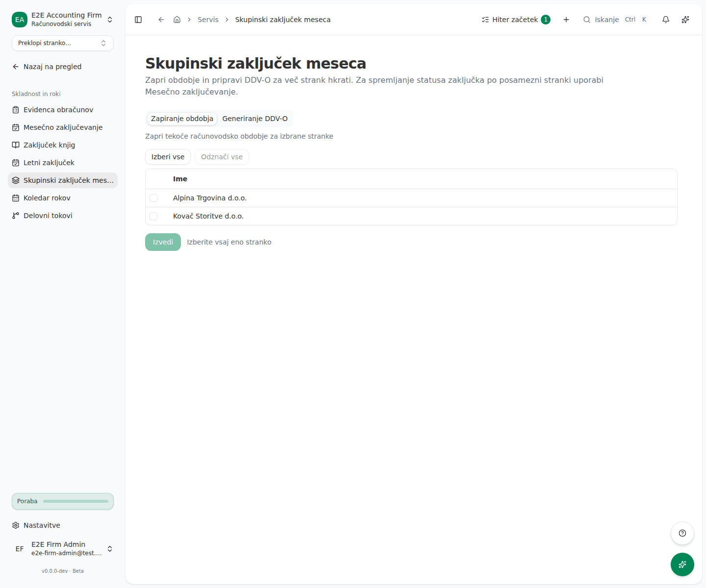The image size is (706, 588).
Task: Click the EA firm avatar
Action: 20,20
